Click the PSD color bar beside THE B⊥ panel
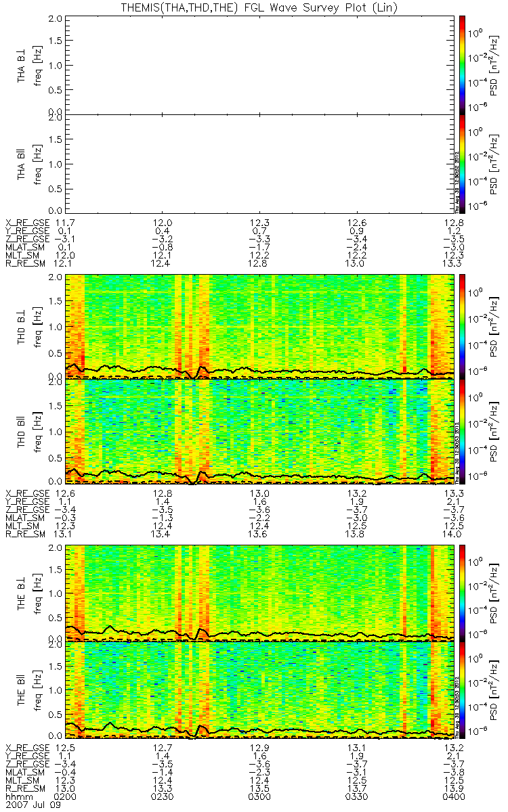This screenshot has width=508, height=812. [x=463, y=593]
